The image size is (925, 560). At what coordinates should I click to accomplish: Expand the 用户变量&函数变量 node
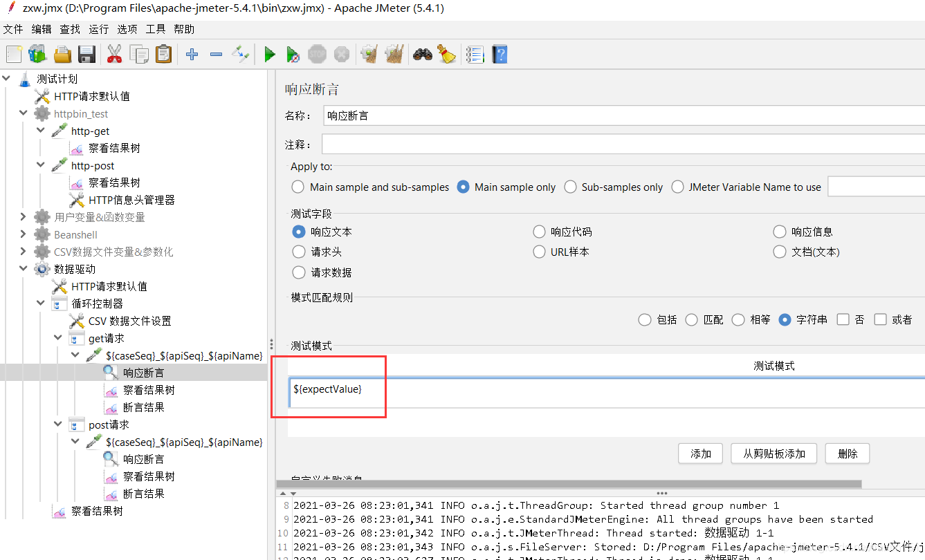[x=24, y=217]
